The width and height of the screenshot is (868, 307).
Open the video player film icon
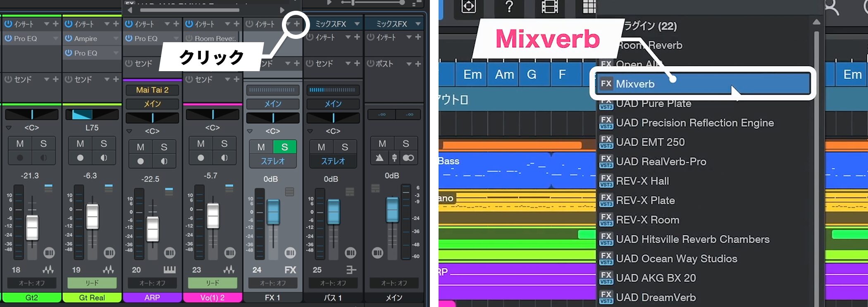click(x=549, y=7)
